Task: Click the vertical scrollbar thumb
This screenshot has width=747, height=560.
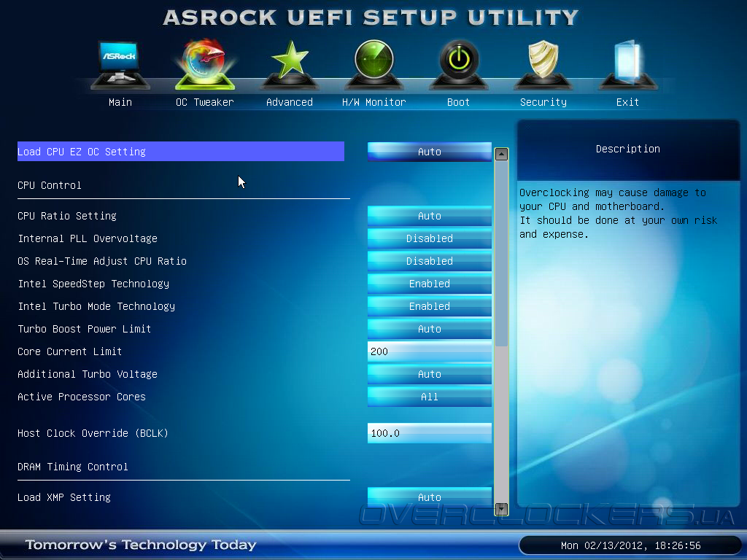Action: pos(501,254)
